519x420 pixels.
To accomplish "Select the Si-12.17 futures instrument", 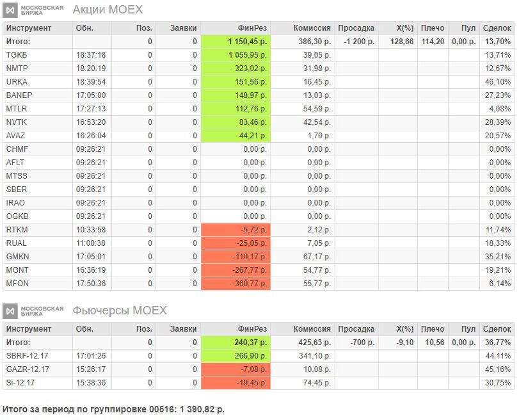I will pos(20,383).
